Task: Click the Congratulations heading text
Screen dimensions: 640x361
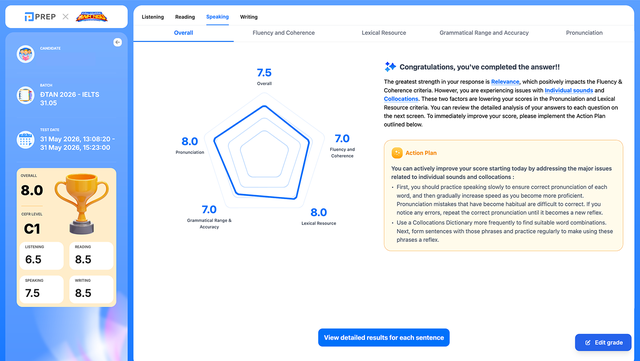Action: click(480, 67)
